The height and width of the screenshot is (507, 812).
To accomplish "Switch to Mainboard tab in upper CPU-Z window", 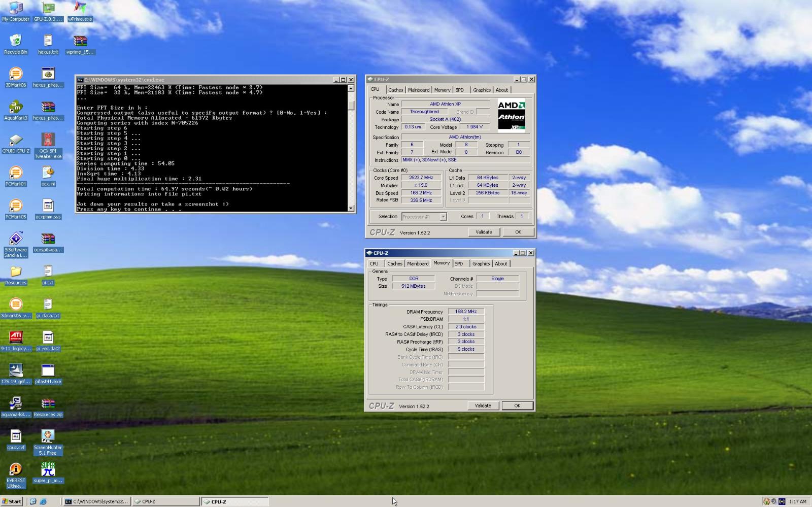I will coord(419,90).
